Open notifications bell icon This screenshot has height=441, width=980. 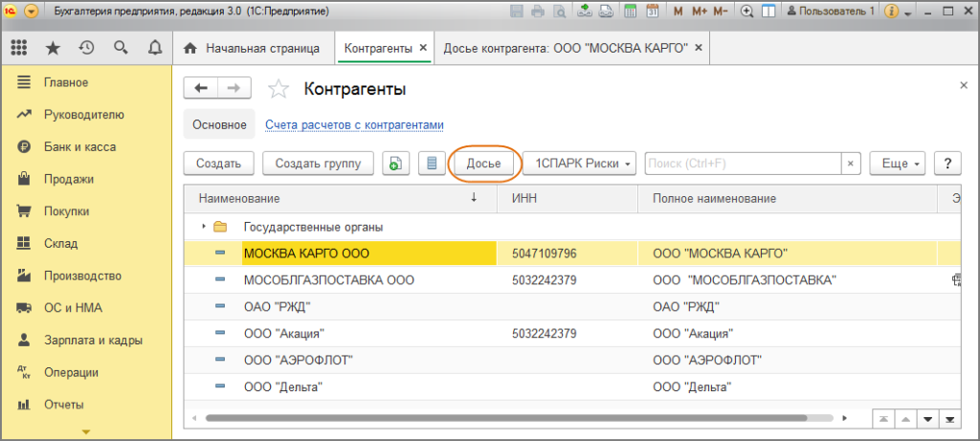[155, 48]
